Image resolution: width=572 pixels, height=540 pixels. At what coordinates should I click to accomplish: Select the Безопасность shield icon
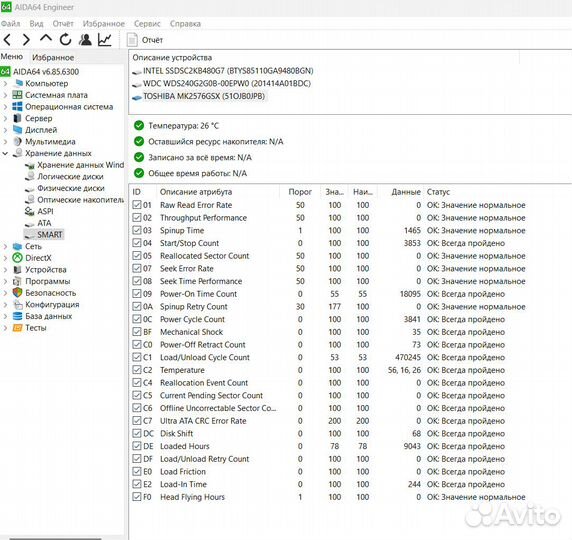click(x=17, y=293)
